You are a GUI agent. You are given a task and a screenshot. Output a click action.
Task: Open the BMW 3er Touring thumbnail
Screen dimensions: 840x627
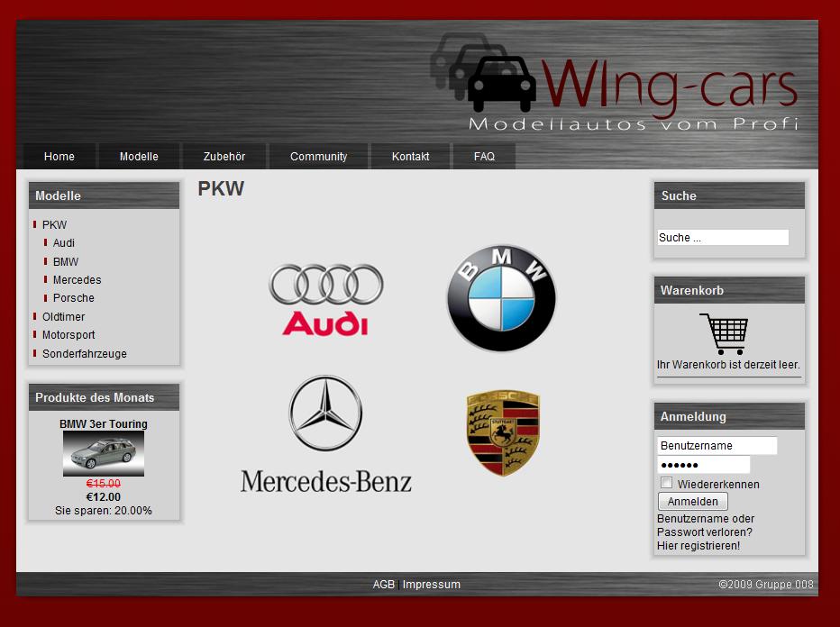tap(104, 453)
